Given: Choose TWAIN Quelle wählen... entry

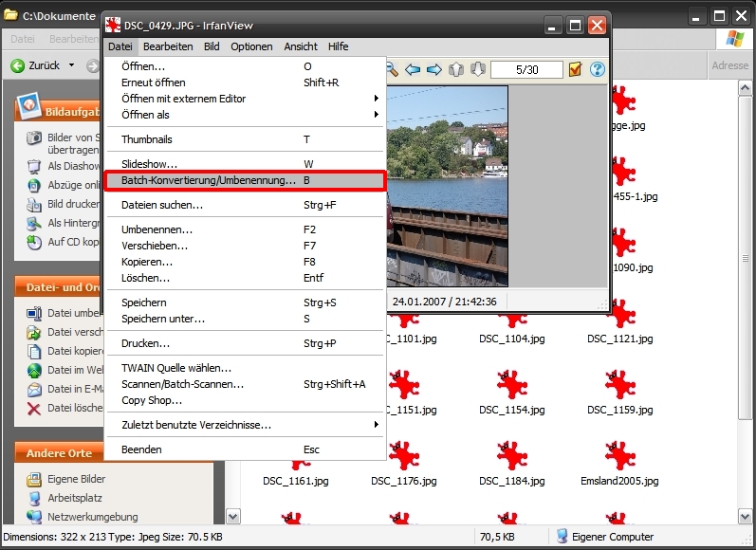Looking at the screenshot, I should pyautogui.click(x=246, y=368).
